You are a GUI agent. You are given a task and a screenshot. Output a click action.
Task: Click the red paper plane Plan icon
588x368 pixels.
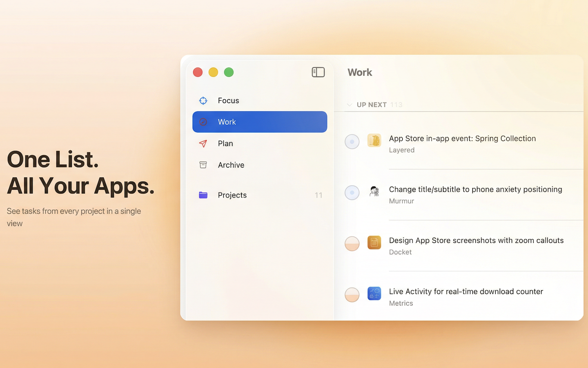tap(203, 144)
